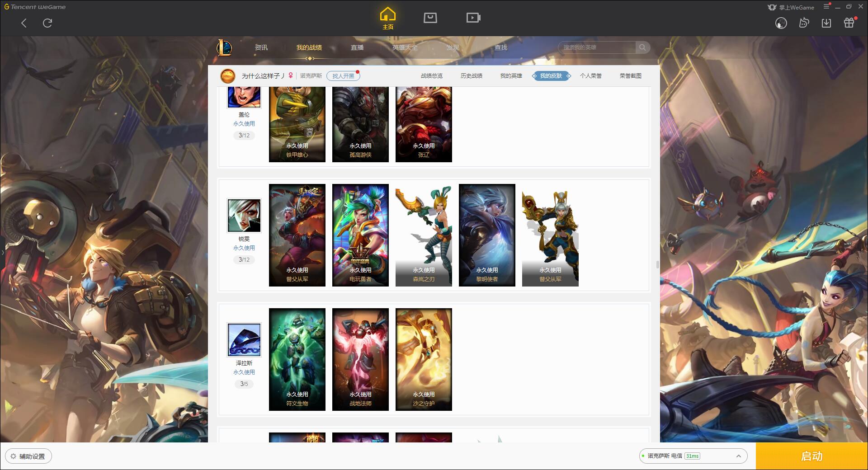
Task: Open the 森岚之刃 skin card
Action: point(424,235)
